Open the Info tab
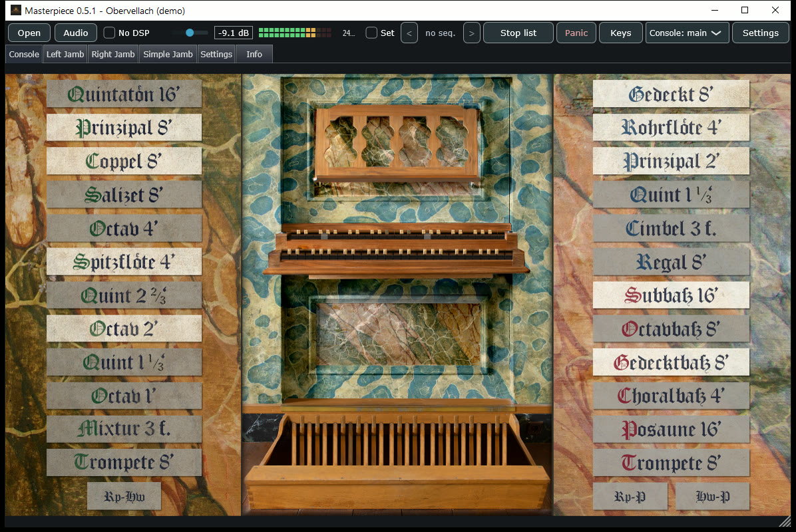 [254, 55]
